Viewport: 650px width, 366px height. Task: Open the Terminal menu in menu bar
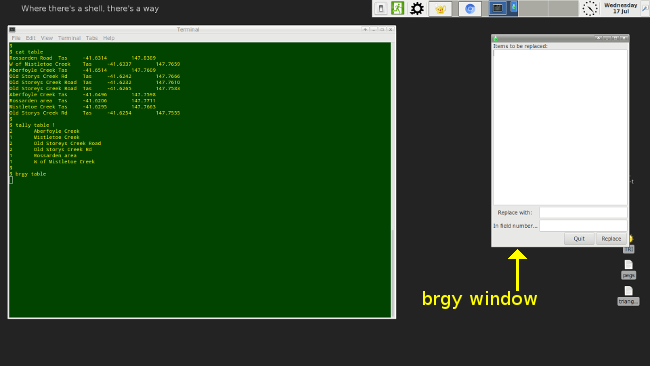pos(69,38)
